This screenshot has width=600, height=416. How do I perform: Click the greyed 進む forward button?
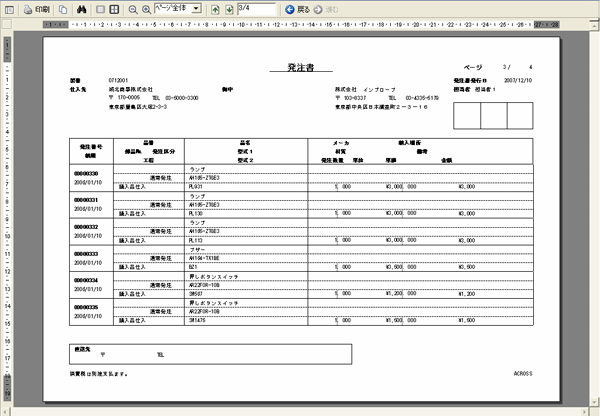[326, 10]
